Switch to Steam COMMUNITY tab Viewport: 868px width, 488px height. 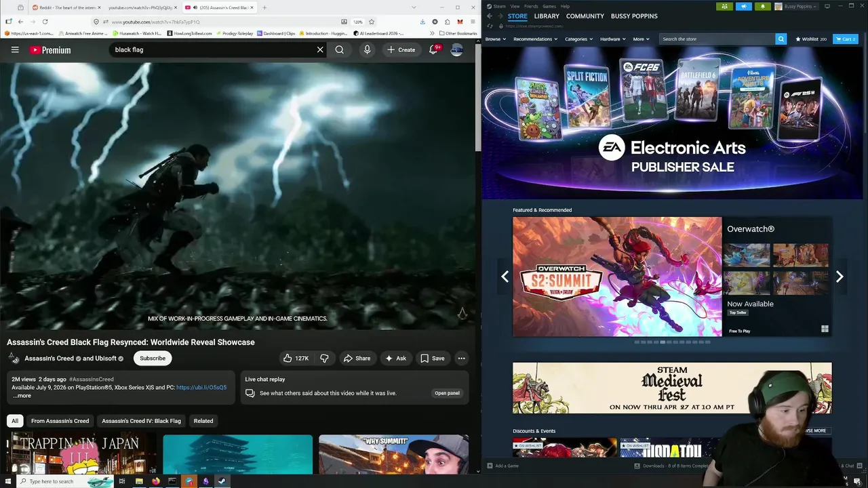[x=585, y=16]
